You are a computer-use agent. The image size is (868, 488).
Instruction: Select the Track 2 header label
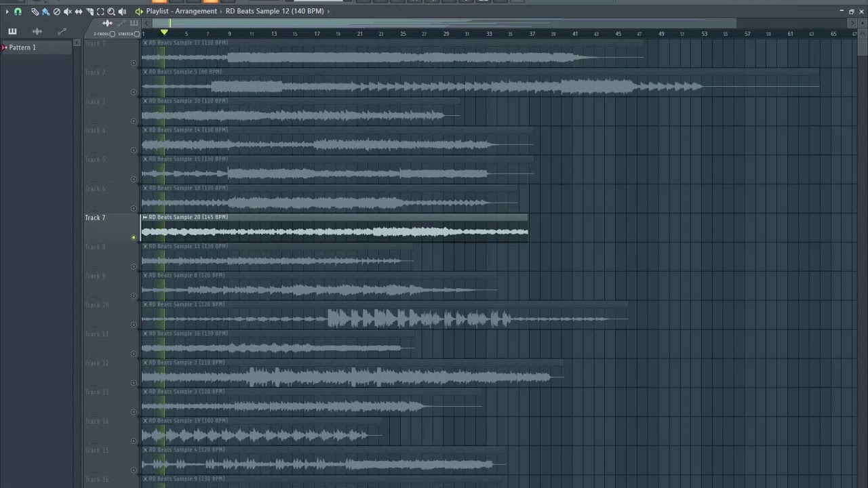coord(95,73)
